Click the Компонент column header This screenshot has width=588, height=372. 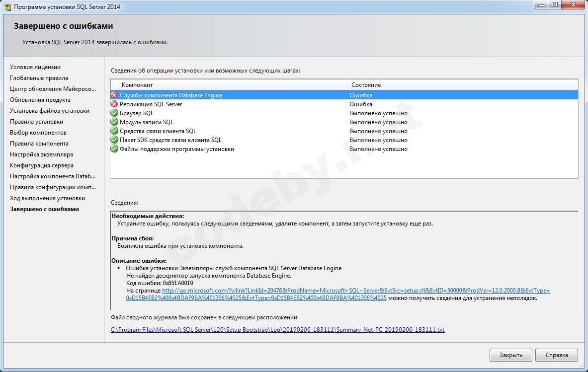(233, 84)
